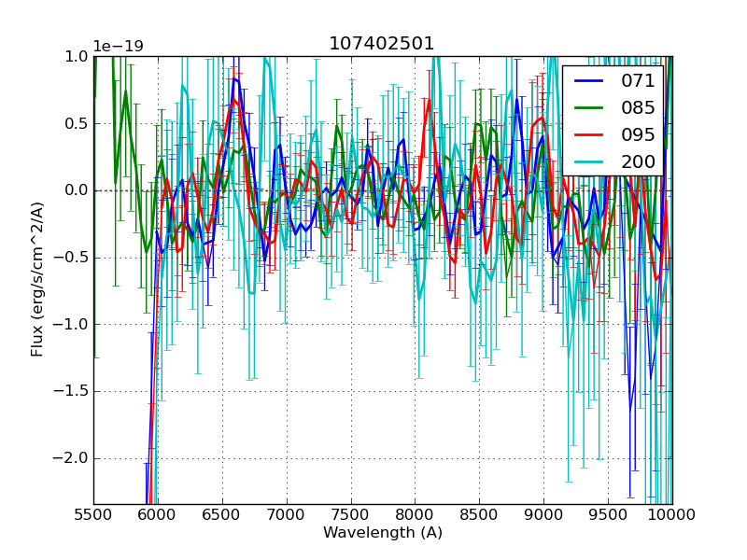Click the 7500 x-axis tick label
The image size is (747, 560).
(350, 514)
